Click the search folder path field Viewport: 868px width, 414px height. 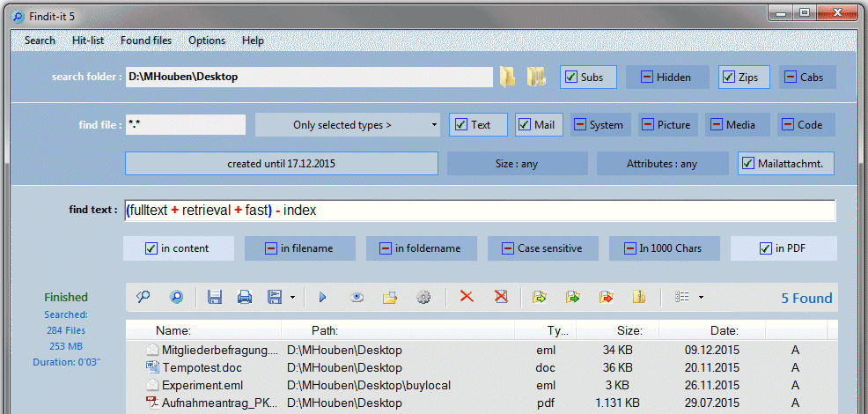(309, 77)
